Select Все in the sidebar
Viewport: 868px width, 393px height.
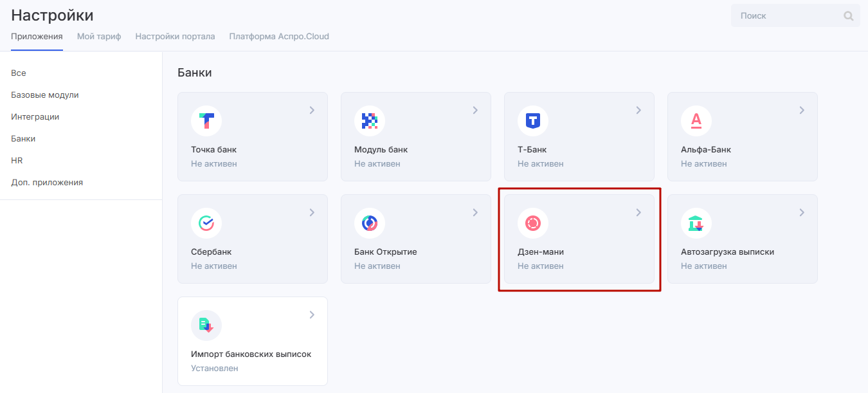(x=19, y=73)
